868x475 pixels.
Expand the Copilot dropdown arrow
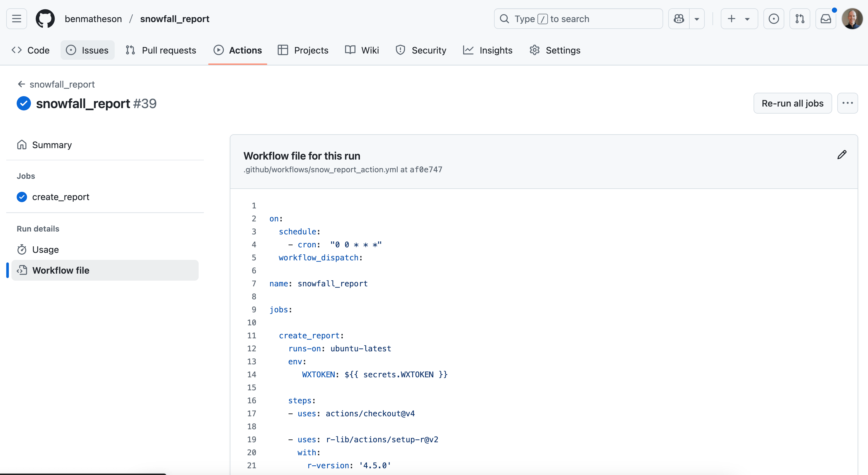tap(697, 19)
